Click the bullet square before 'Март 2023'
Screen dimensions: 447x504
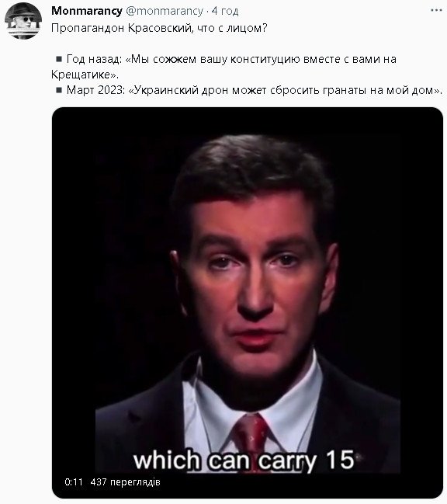tap(59, 89)
